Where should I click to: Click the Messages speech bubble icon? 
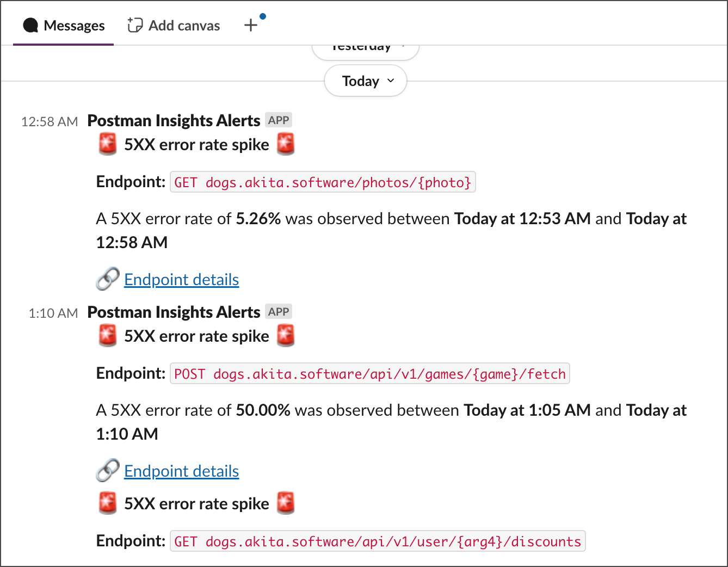tap(30, 26)
